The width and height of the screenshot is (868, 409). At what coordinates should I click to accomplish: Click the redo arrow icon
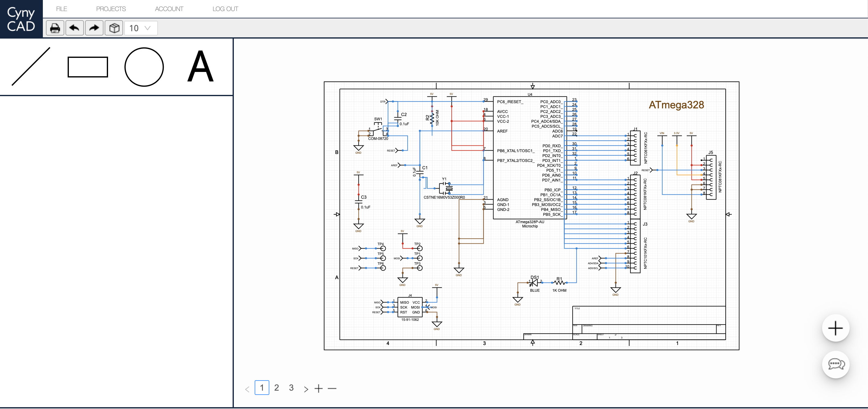tap(94, 28)
